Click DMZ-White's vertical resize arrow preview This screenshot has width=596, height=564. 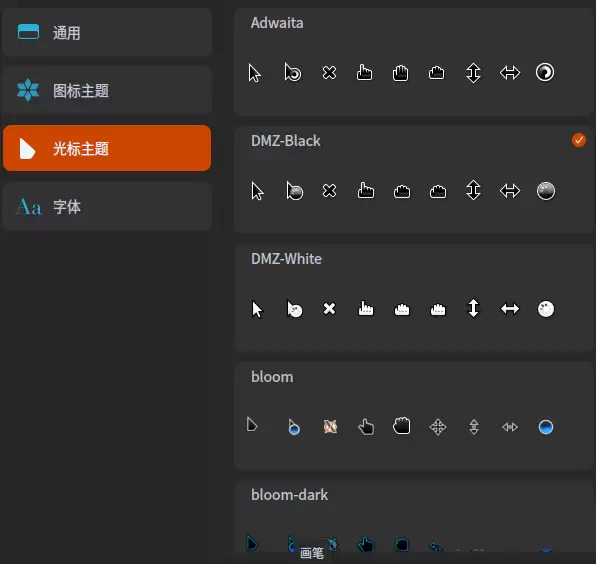473,308
